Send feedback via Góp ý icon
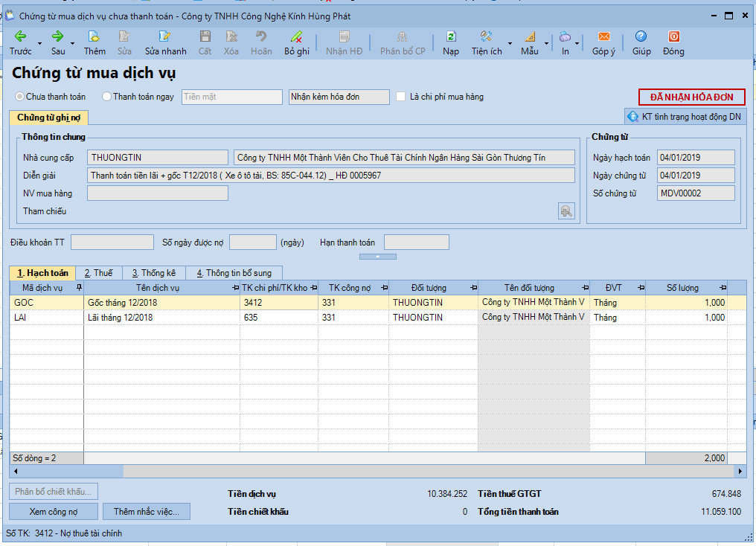This screenshot has width=756, height=546. (603, 36)
